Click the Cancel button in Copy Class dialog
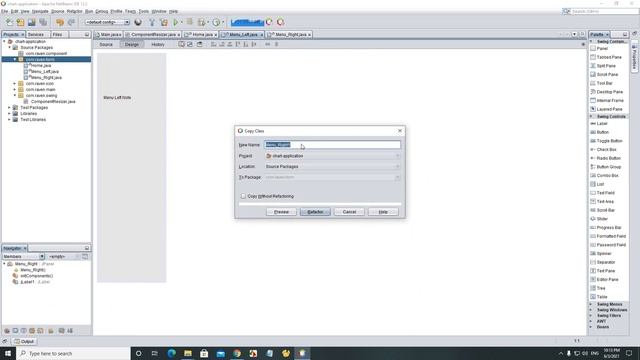 coord(349,212)
